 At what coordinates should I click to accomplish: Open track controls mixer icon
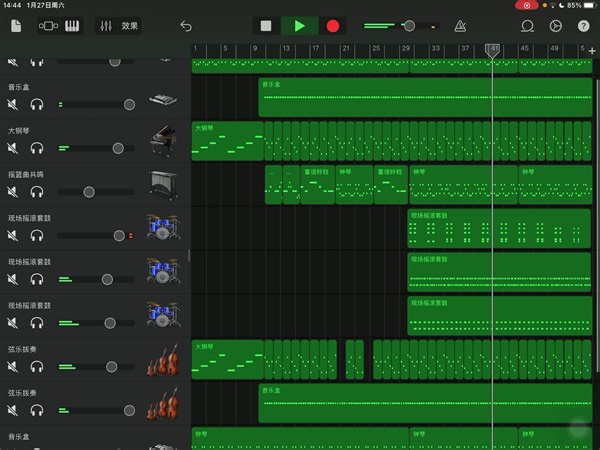(106, 26)
